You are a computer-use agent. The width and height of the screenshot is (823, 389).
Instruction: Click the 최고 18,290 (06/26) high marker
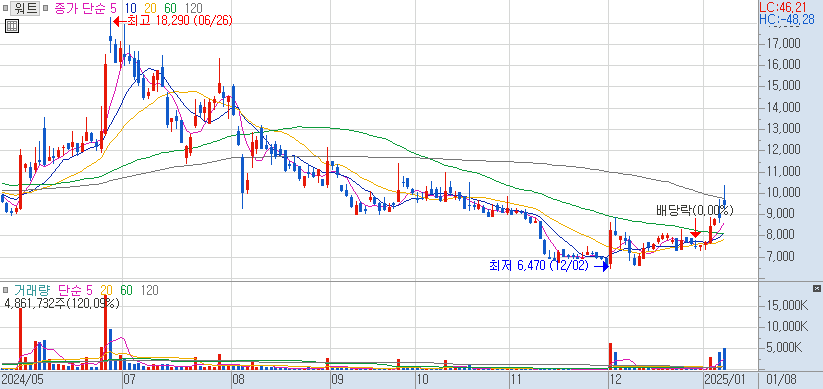click(173, 21)
